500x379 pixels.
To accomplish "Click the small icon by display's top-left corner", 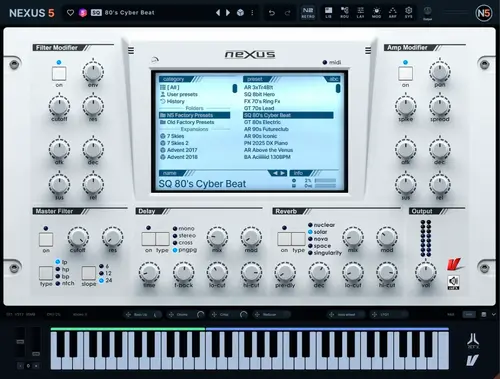I will pos(155,60).
